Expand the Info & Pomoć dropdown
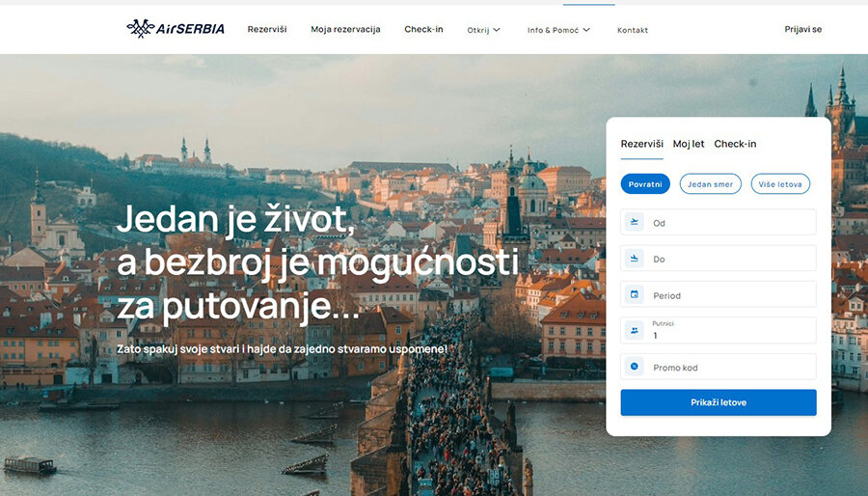This screenshot has width=868, height=496. [558, 30]
